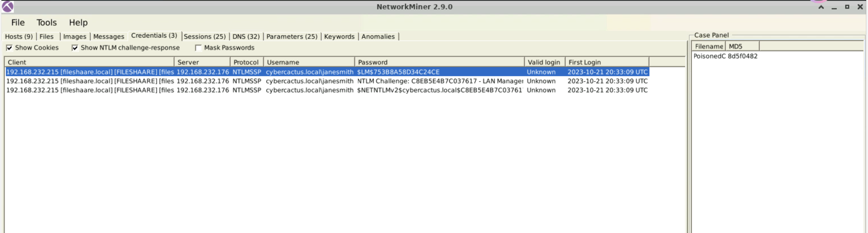
Task: Sort by the Username column header
Action: pos(309,62)
